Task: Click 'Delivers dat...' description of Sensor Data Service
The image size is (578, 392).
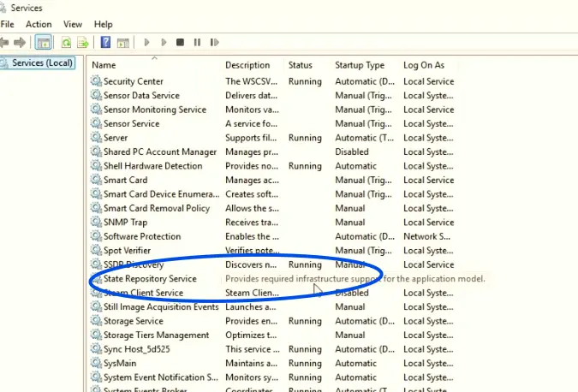Action: pyautogui.click(x=252, y=95)
